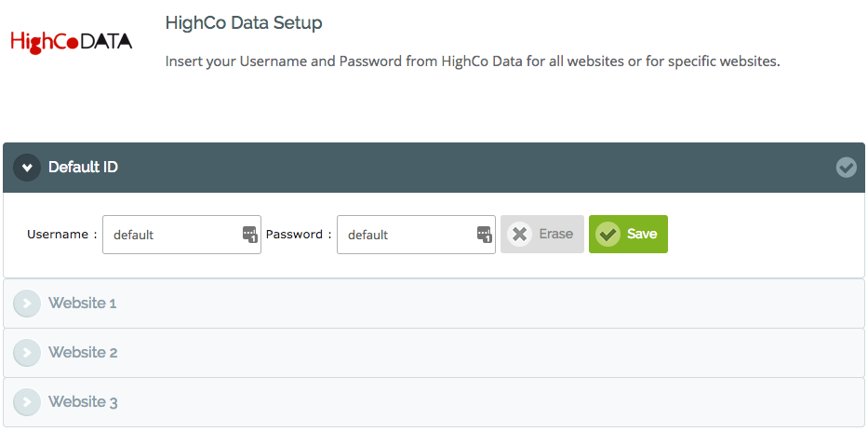Screen dimensions: 868x432
Task: Open the Website 3 section title
Action: [83, 402]
